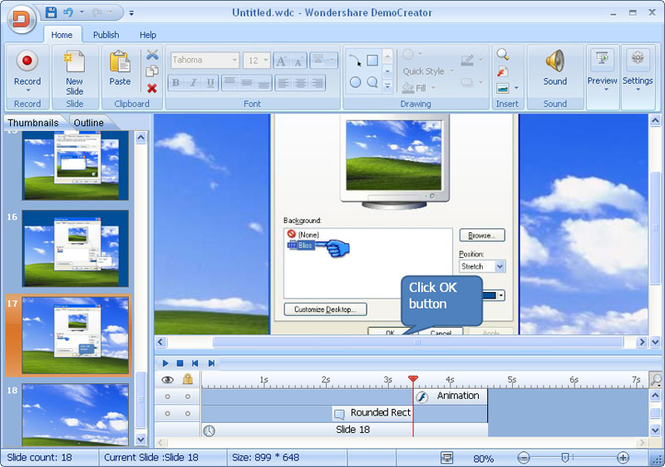Click the Preview icon
Viewport: 665px width, 467px height.
click(x=602, y=59)
